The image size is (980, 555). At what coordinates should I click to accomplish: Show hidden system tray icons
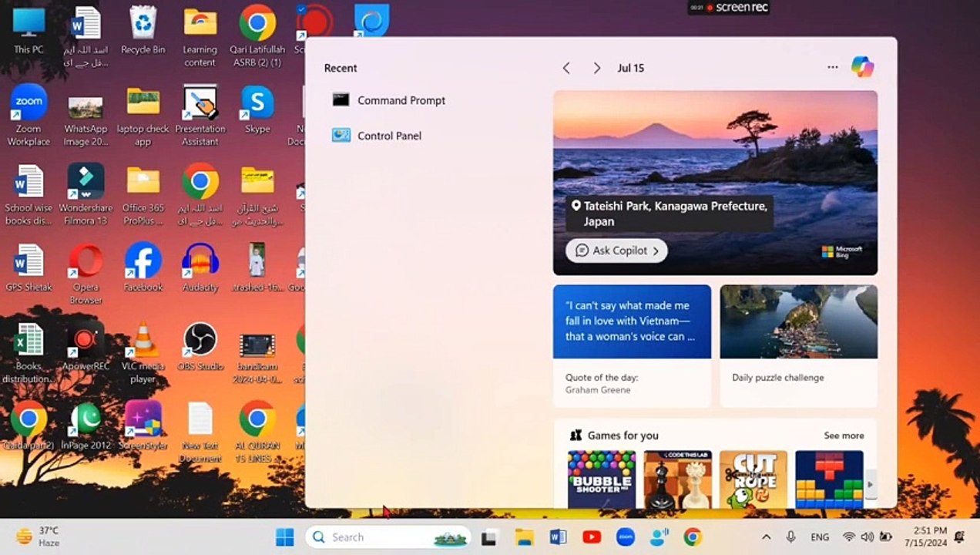click(766, 537)
